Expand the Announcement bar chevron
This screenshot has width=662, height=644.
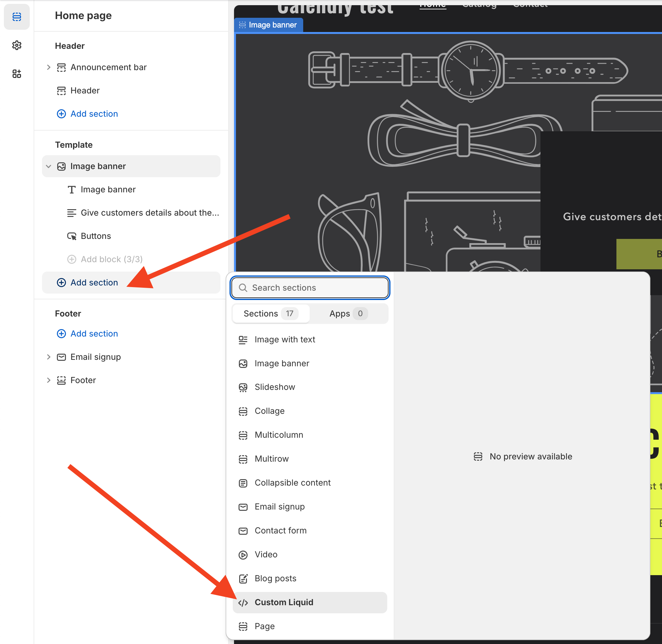pyautogui.click(x=48, y=67)
